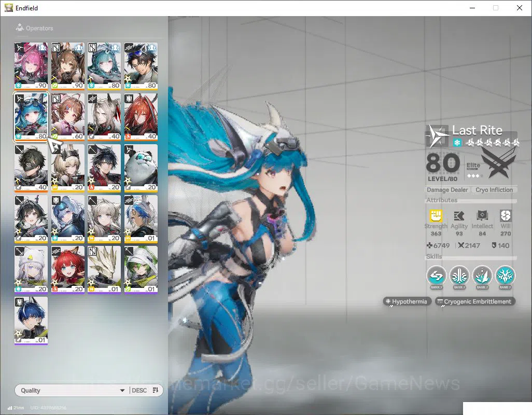Click the Skills section header
Viewport: 532px width, 415px height.
point(434,257)
